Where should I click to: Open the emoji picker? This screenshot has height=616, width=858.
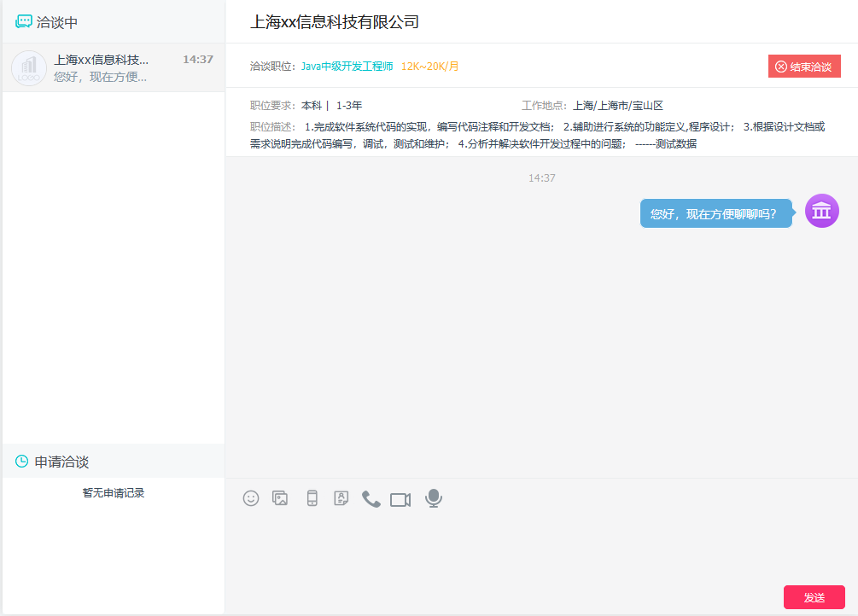point(250,498)
